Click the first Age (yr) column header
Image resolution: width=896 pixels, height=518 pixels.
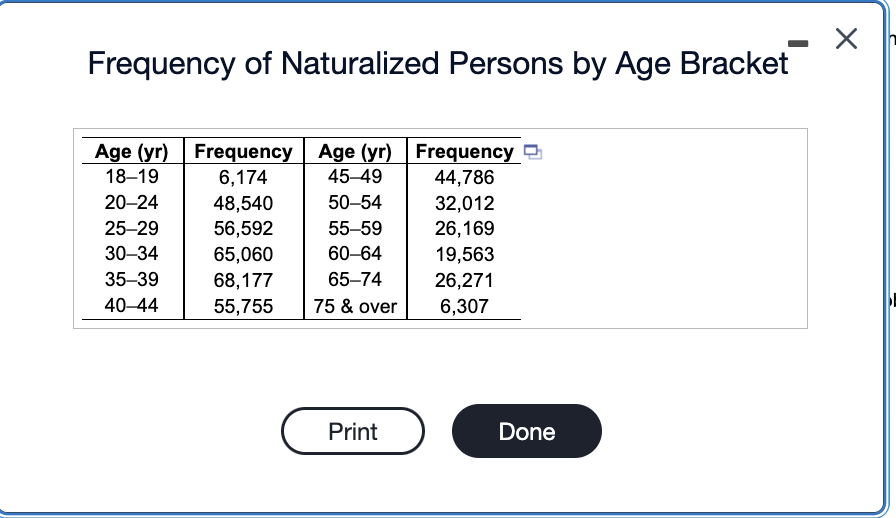(132, 152)
